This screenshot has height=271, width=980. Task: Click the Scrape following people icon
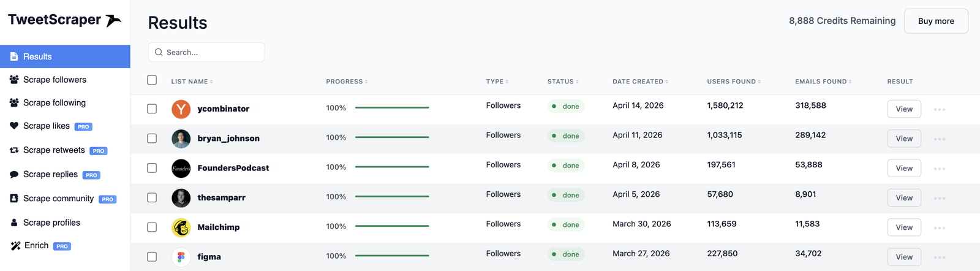point(14,103)
